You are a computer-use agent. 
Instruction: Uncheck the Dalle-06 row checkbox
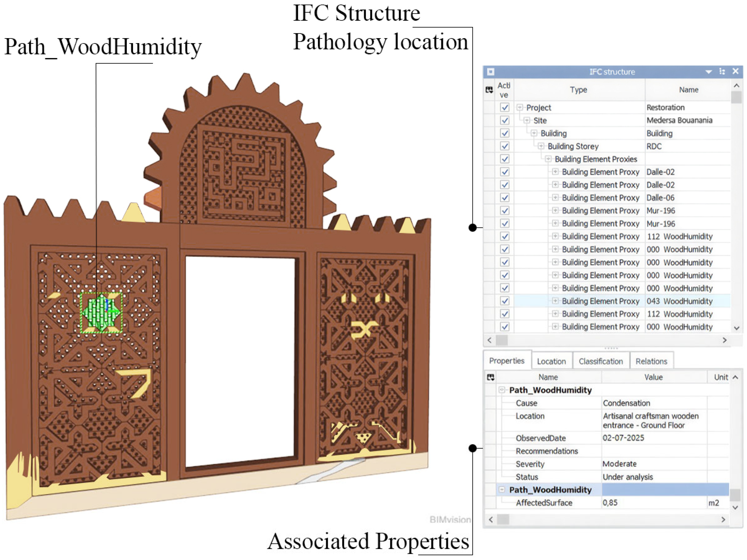point(504,198)
